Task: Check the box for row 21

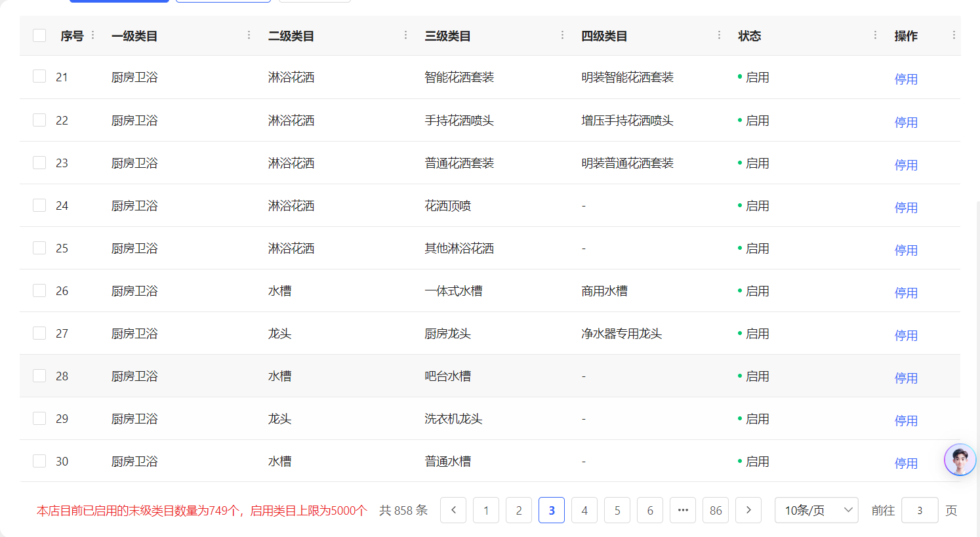Action: pos(39,77)
